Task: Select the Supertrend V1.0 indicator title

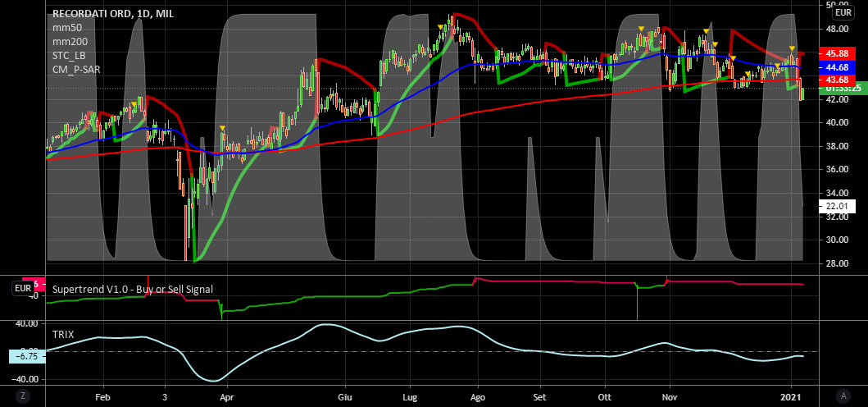Action: [x=132, y=289]
